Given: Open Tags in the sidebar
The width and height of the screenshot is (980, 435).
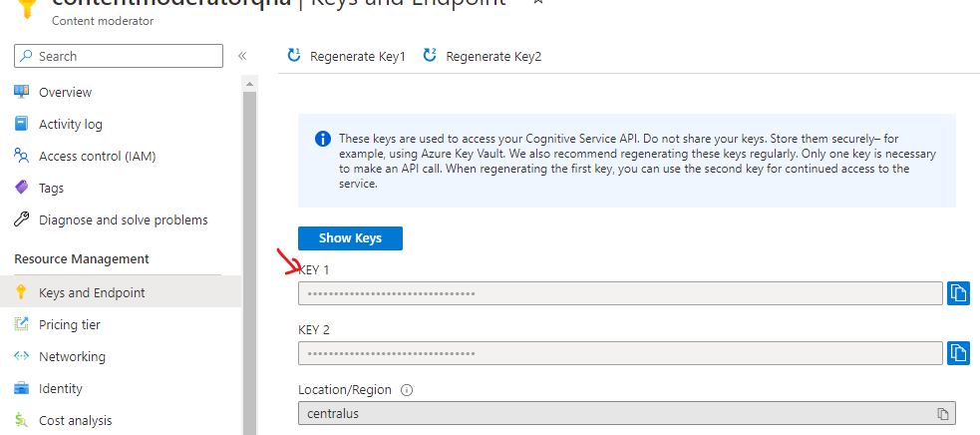Looking at the screenshot, I should click(x=51, y=188).
